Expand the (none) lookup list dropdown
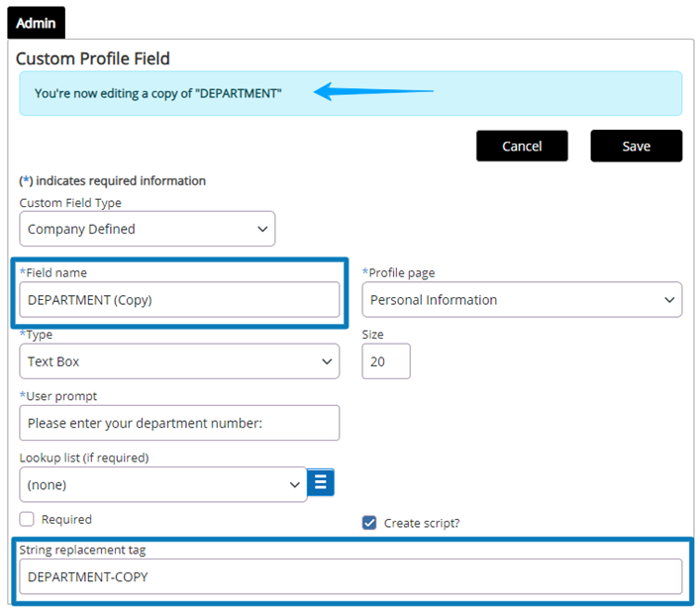700x611 pixels. [x=163, y=484]
